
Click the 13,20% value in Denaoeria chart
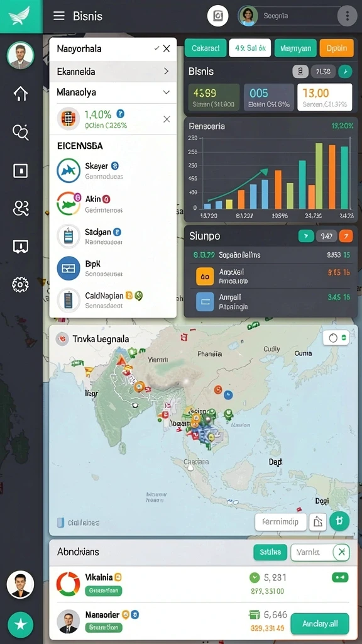pos(343,126)
